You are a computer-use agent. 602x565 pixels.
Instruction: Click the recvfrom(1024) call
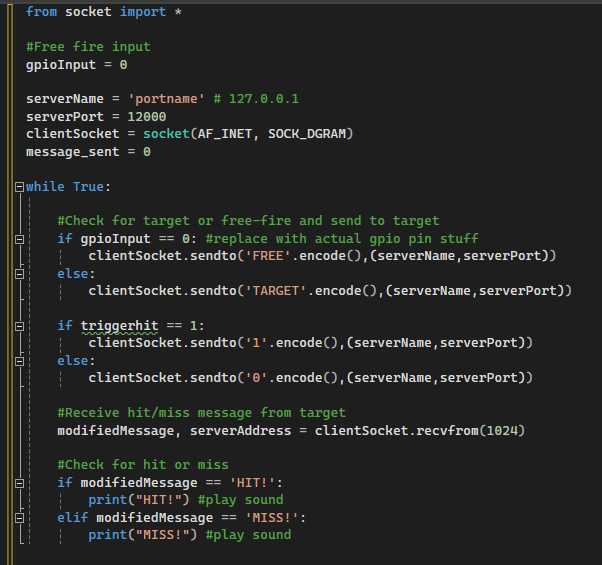point(470,431)
